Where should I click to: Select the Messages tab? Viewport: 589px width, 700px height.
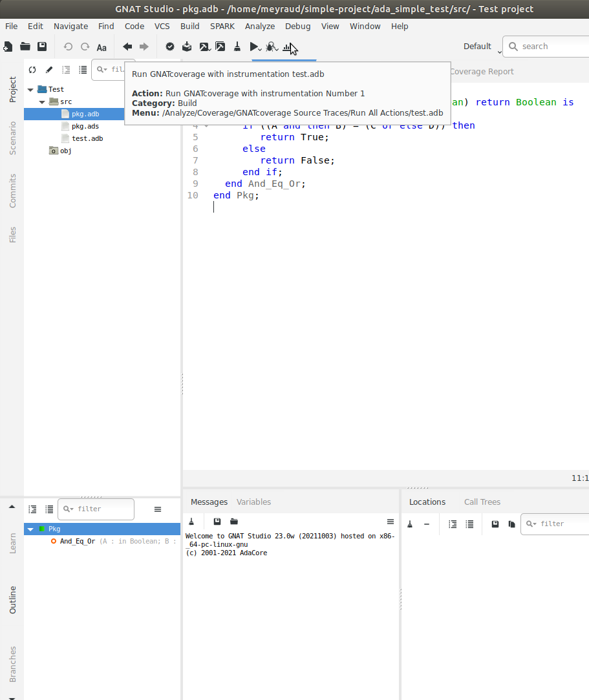tap(209, 502)
